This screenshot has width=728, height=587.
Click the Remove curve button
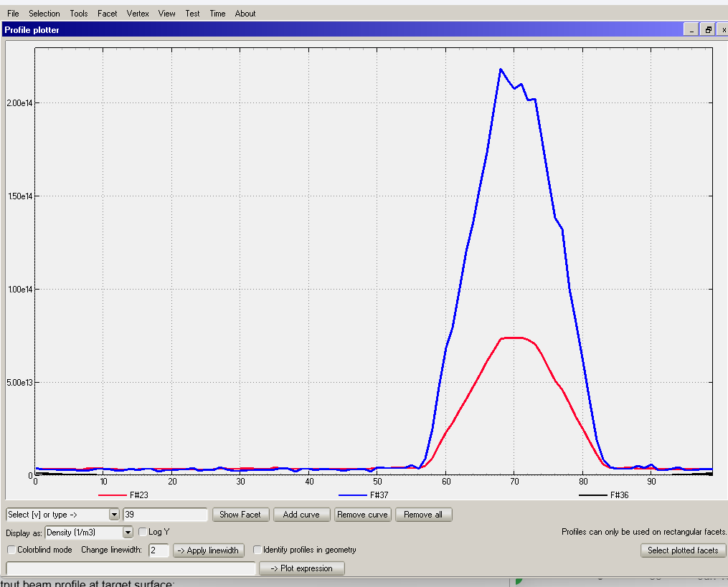click(x=362, y=515)
